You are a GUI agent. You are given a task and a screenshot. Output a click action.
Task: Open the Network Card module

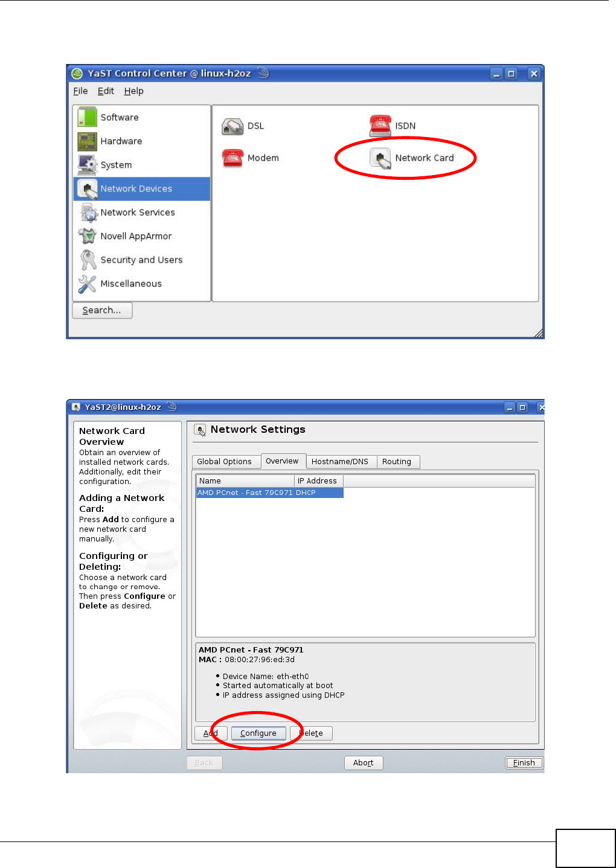(412, 158)
